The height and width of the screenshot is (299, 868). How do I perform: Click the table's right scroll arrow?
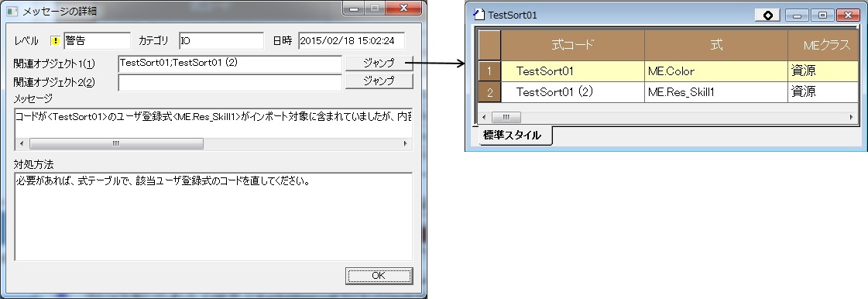(x=852, y=118)
